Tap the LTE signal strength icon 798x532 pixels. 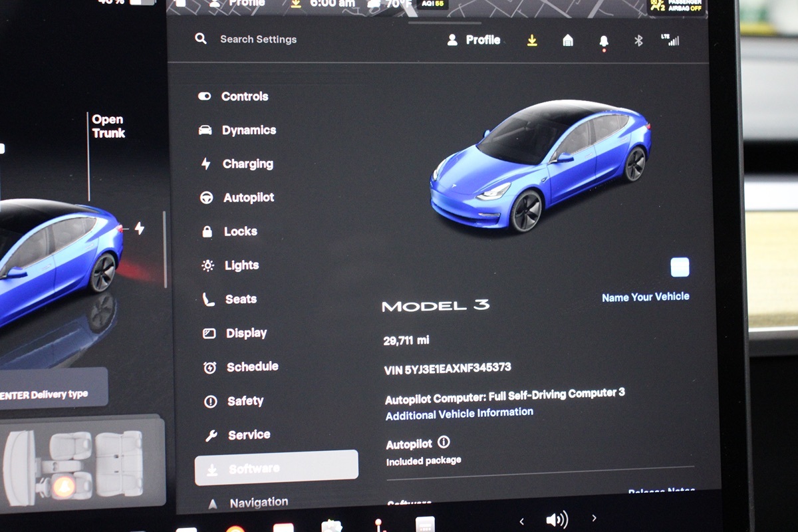click(x=670, y=40)
